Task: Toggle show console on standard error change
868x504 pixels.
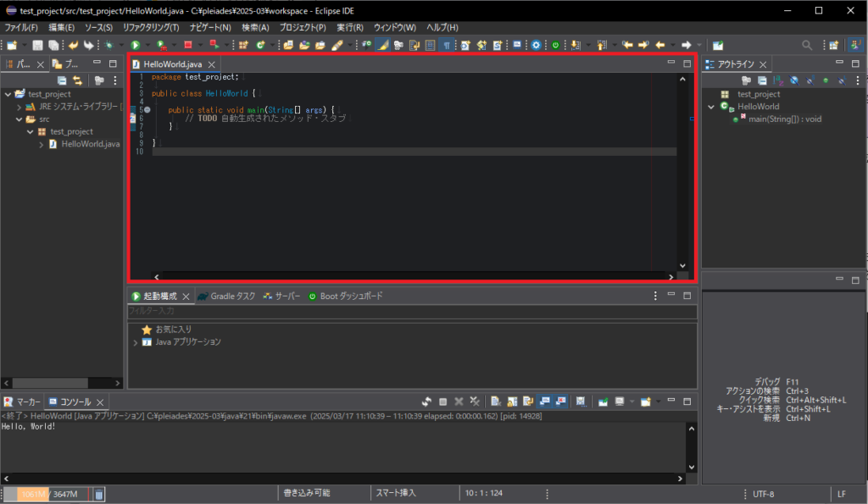Action: [x=561, y=402]
